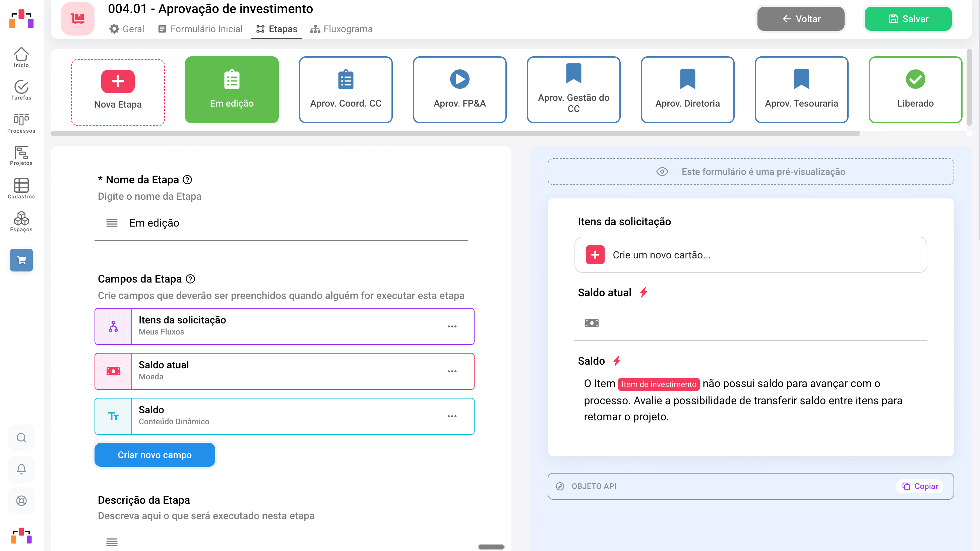Go to Processos in the sidebar
The image size is (980, 551).
coord(21,123)
